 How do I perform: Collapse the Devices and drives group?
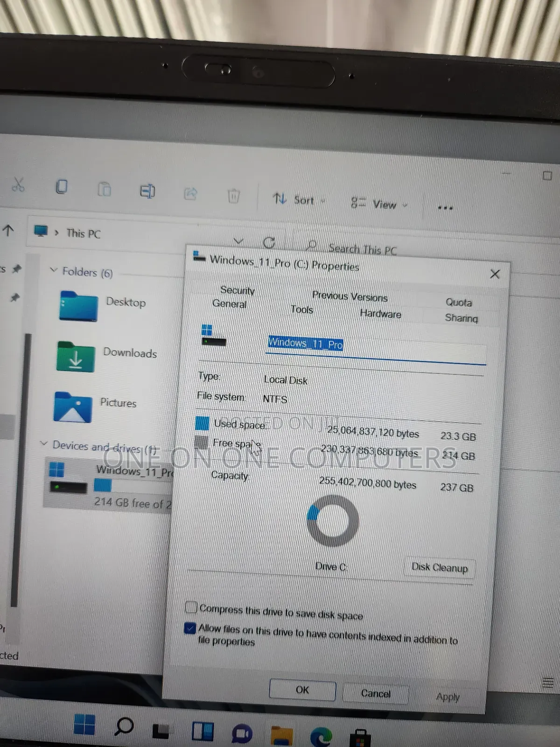pyautogui.click(x=44, y=444)
